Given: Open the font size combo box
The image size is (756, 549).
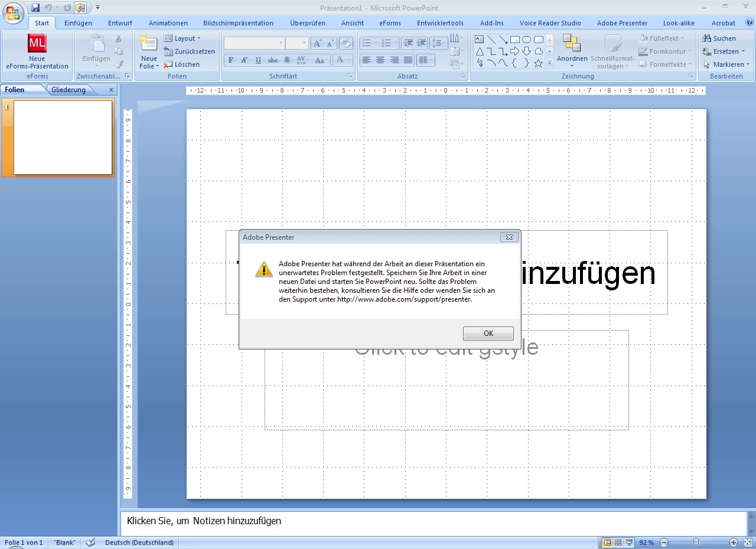Looking at the screenshot, I should [297, 43].
